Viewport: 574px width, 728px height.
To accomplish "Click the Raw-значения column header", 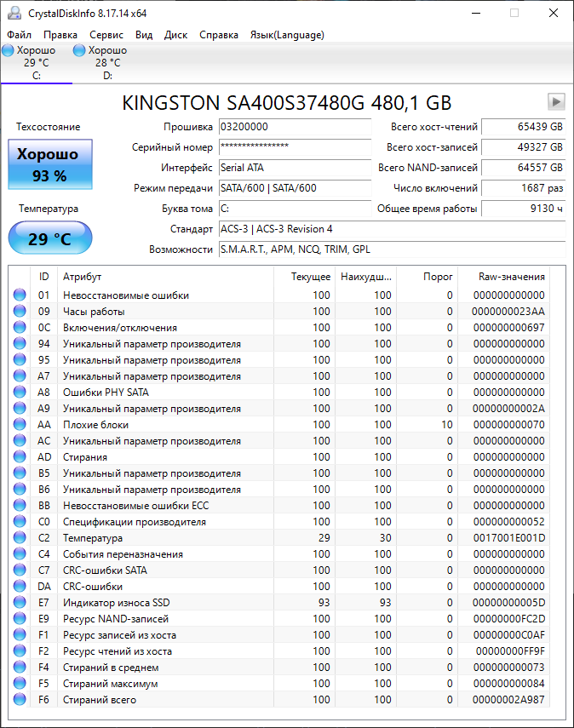I will coord(503,277).
